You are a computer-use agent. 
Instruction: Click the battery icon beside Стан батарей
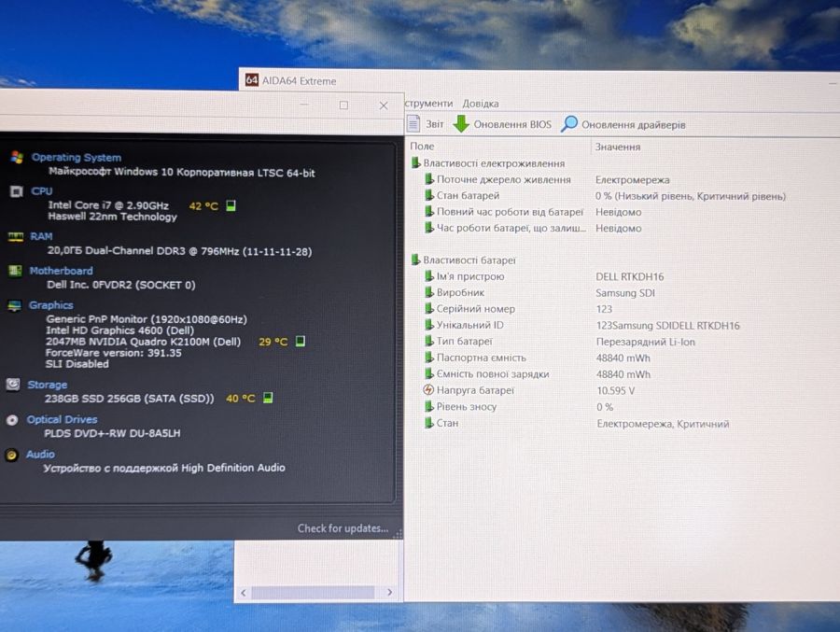(429, 195)
